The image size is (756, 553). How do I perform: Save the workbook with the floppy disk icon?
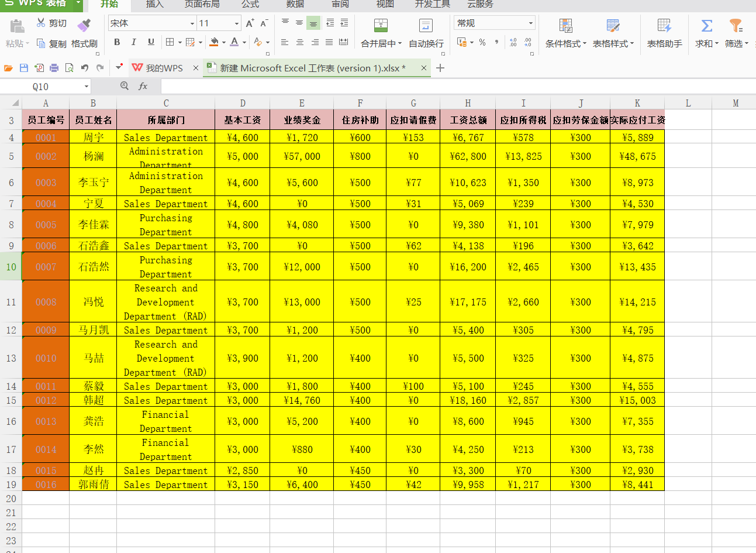click(24, 68)
